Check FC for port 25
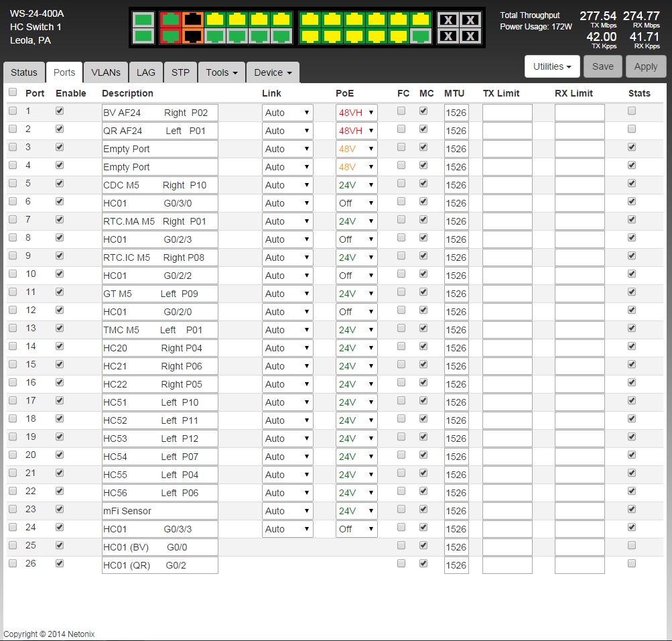This screenshot has height=641, width=672. click(x=401, y=545)
